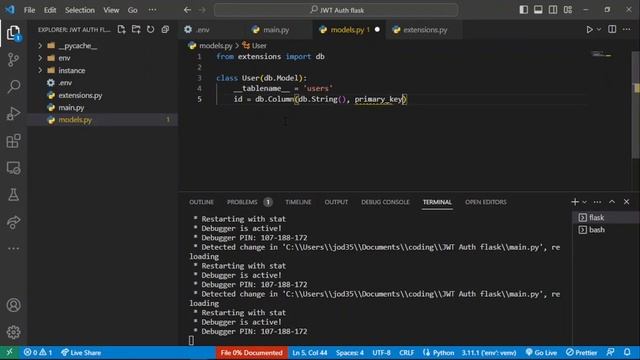Screen dimensions: 640x360
Task: Open the Live Share activity bar icon
Action: [13, 222]
